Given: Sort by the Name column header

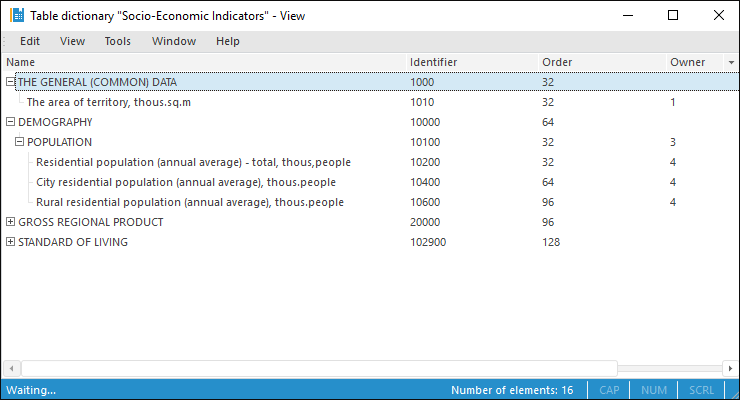Looking at the screenshot, I should 200,62.
